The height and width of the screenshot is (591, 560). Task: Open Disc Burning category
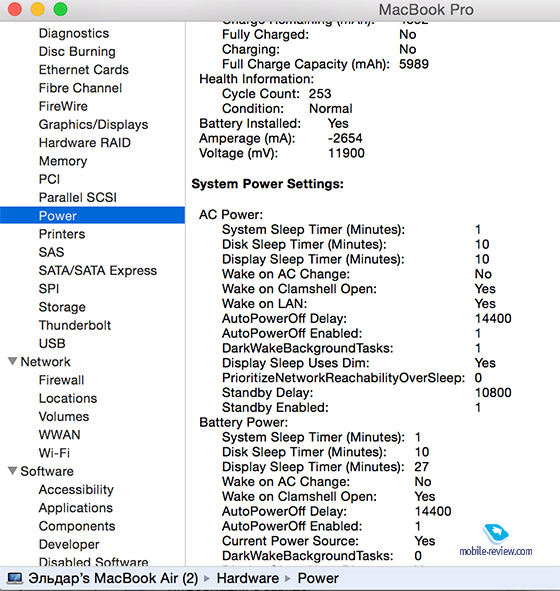[x=77, y=52]
